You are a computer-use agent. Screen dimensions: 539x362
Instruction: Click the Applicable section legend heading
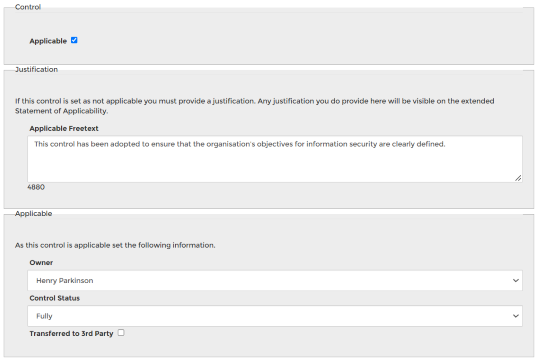[33, 213]
